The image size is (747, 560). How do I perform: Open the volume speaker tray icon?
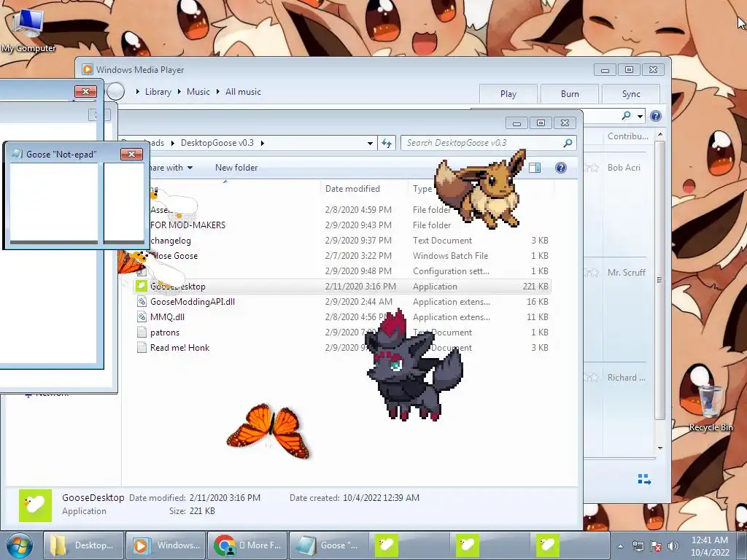(x=673, y=546)
